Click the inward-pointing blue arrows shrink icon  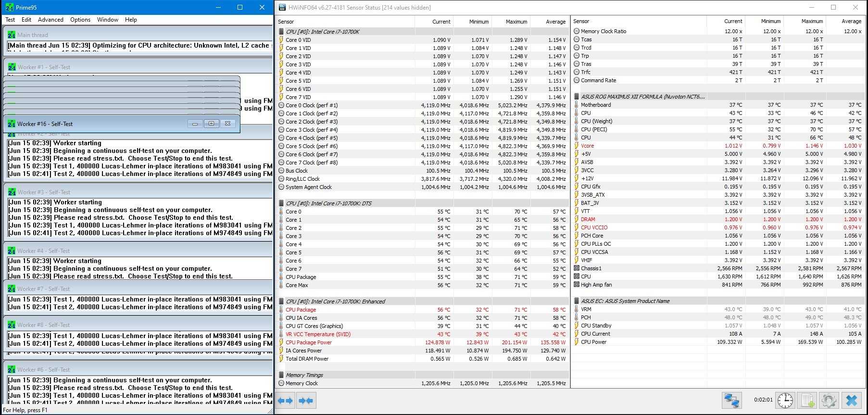(x=306, y=401)
